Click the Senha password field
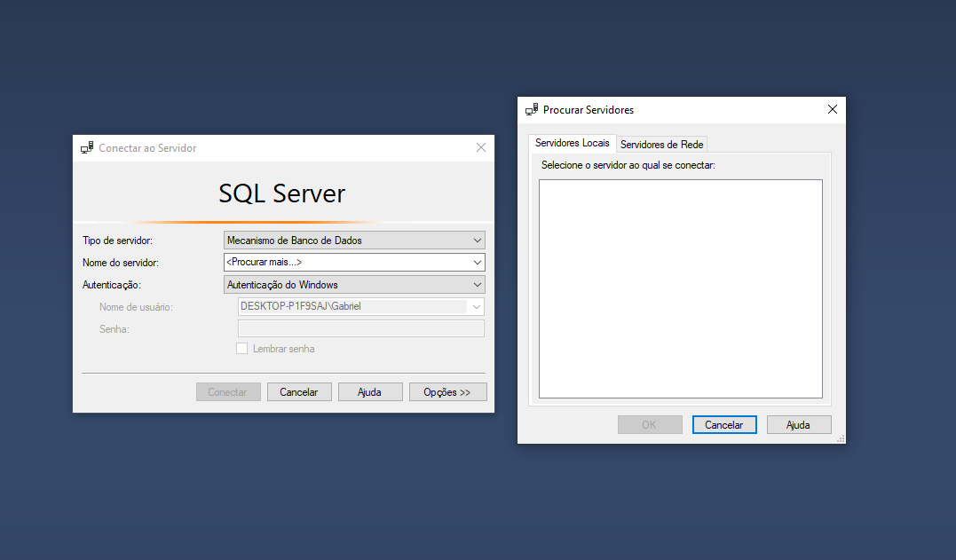 point(361,328)
